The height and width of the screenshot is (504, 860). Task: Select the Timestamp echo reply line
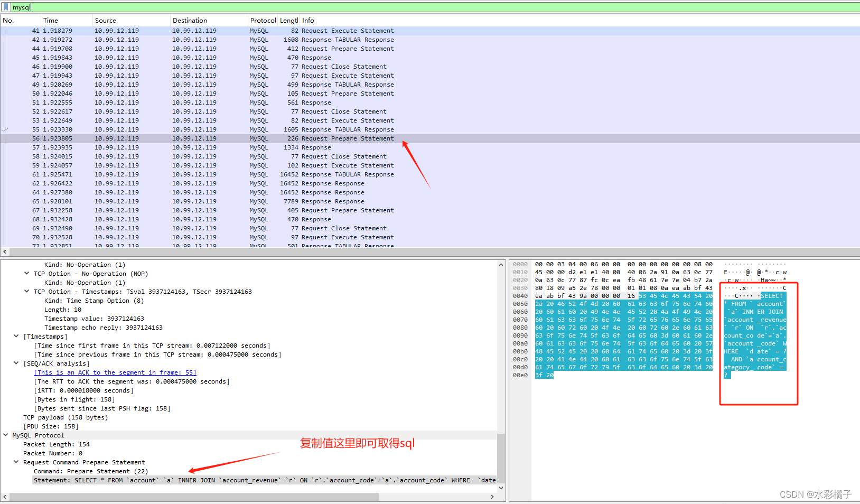[104, 328]
